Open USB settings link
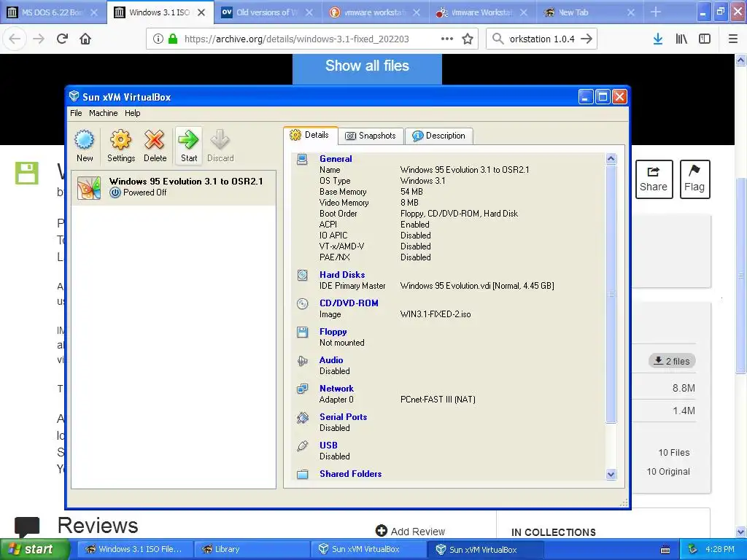Screen dimensions: 747x560 [x=328, y=446]
